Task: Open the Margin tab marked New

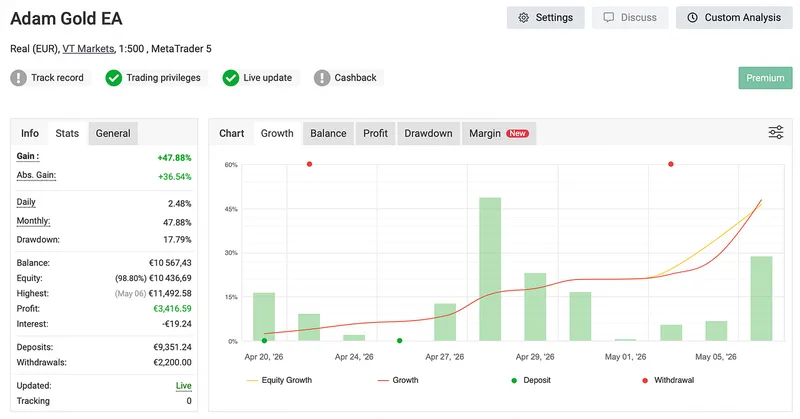Action: pyautogui.click(x=499, y=133)
